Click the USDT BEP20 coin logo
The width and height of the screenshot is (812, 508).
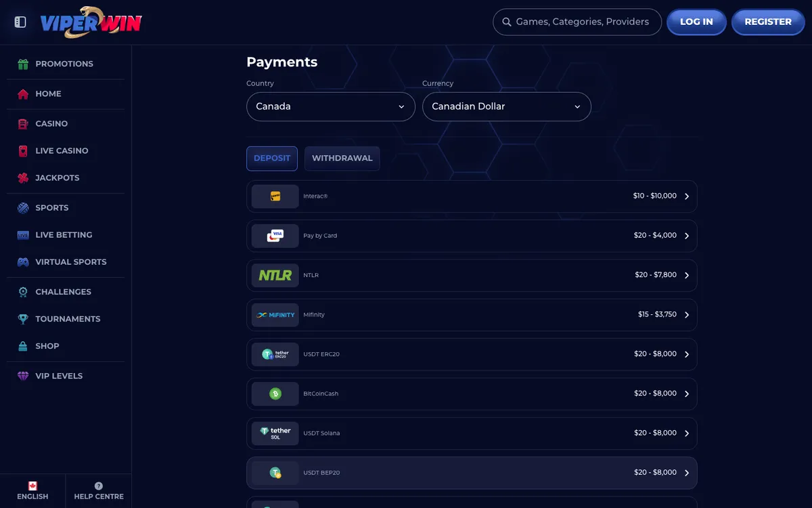coord(275,473)
